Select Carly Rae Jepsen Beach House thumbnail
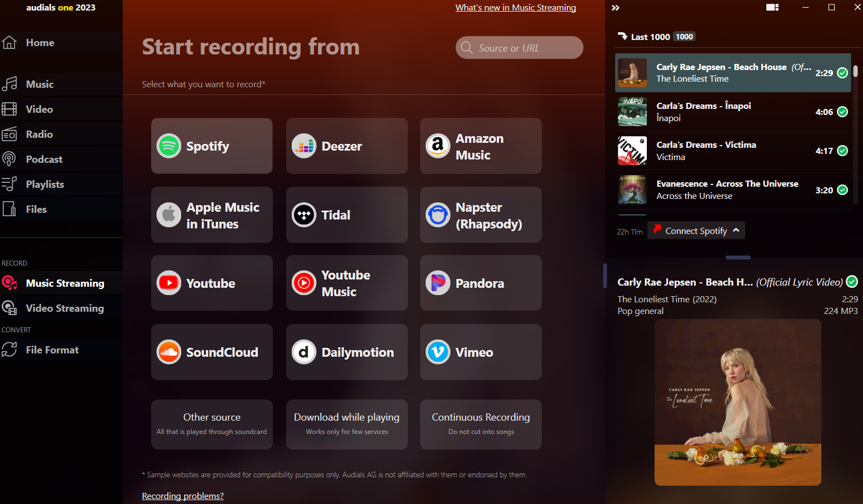This screenshot has width=863, height=504. (x=632, y=73)
